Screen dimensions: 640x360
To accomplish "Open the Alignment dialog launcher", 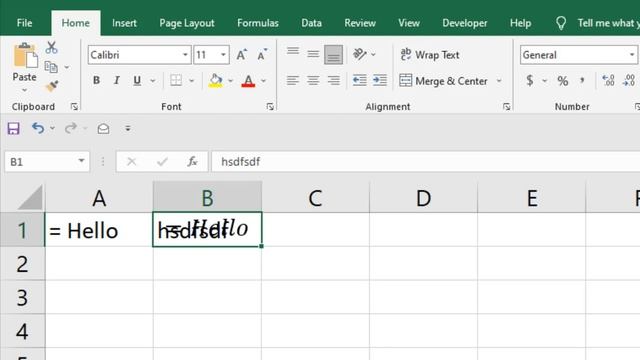I will tap(507, 107).
